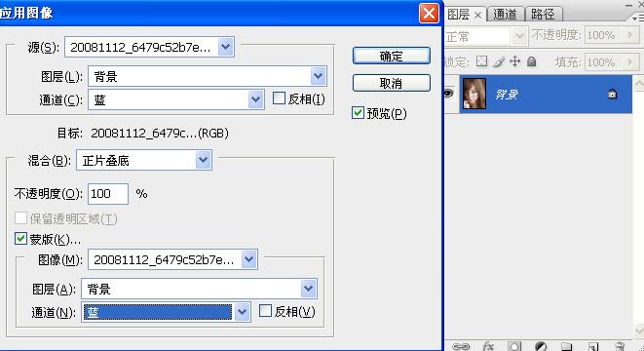Open the adjustment layer half-circle icon
Viewport: 644px width, 351px height.
pyautogui.click(x=541, y=346)
